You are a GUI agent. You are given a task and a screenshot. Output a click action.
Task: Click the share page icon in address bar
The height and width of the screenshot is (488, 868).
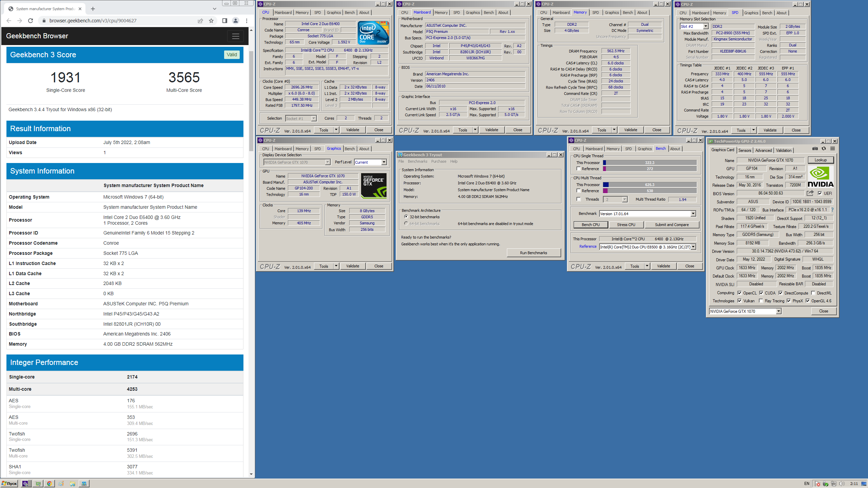[200, 21]
